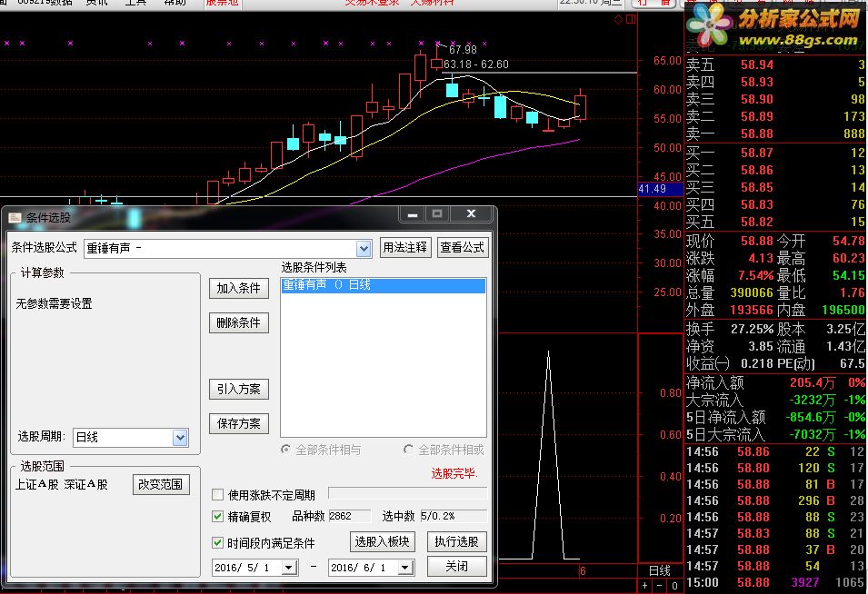The image size is (868, 594).
Task: Toggle the 使用涨跌不定周期 checkbox
Action: pos(217,494)
